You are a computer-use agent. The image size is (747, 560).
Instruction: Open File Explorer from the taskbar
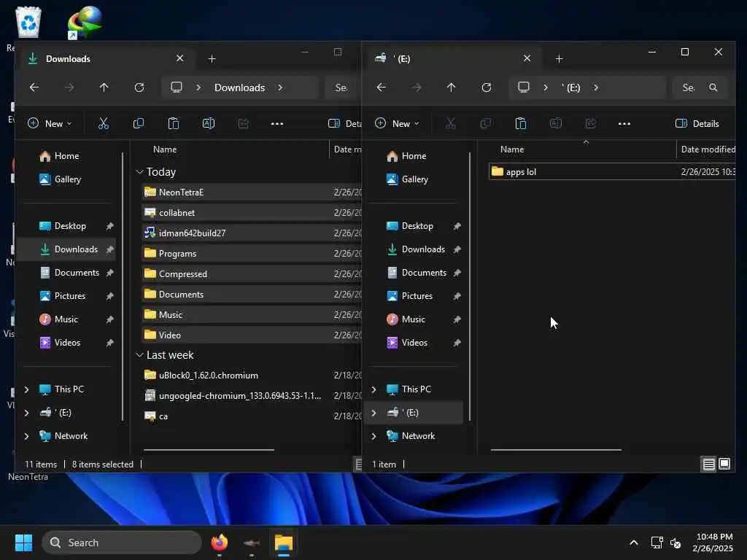[284, 542]
